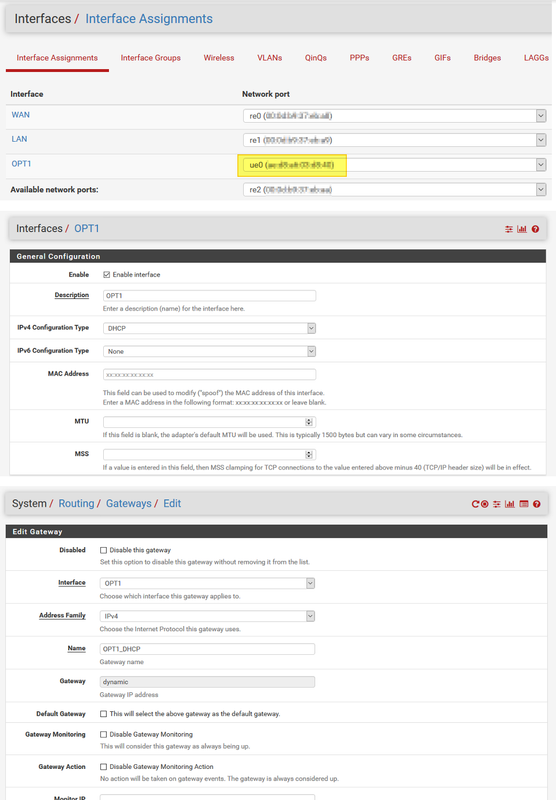Image resolution: width=556 pixels, height=800 pixels.
Task: Click the General Configuration section header
Action: pos(278,256)
